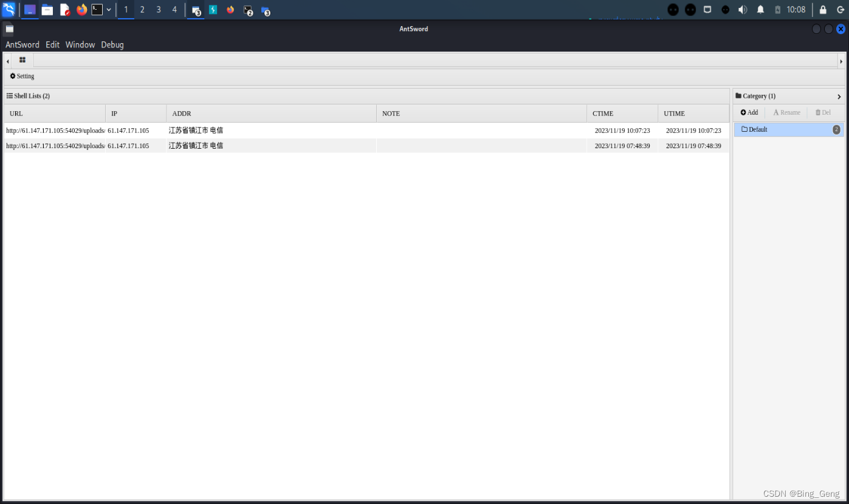849x504 pixels.
Task: Select the shell created at 10:07:23
Action: (x=243, y=130)
